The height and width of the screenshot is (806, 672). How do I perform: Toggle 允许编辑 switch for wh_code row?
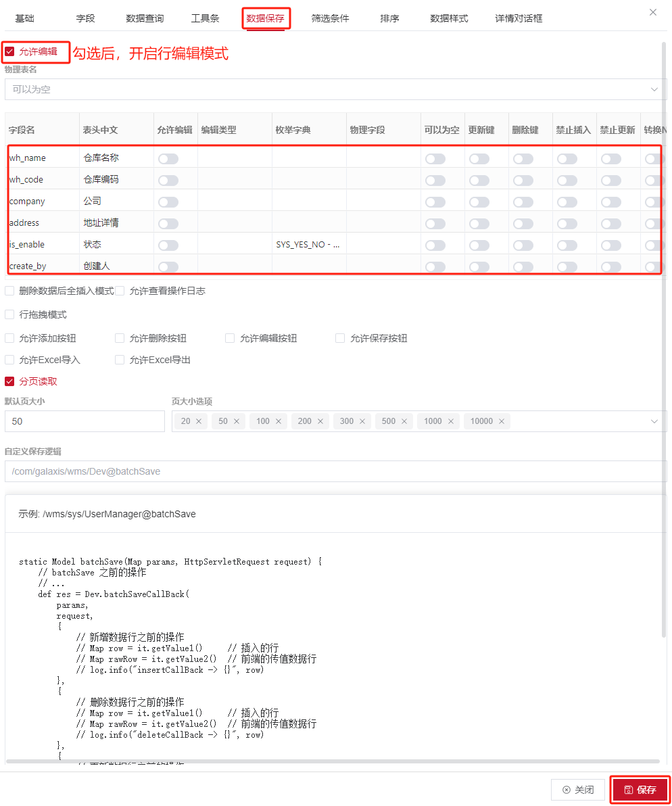[168, 181]
